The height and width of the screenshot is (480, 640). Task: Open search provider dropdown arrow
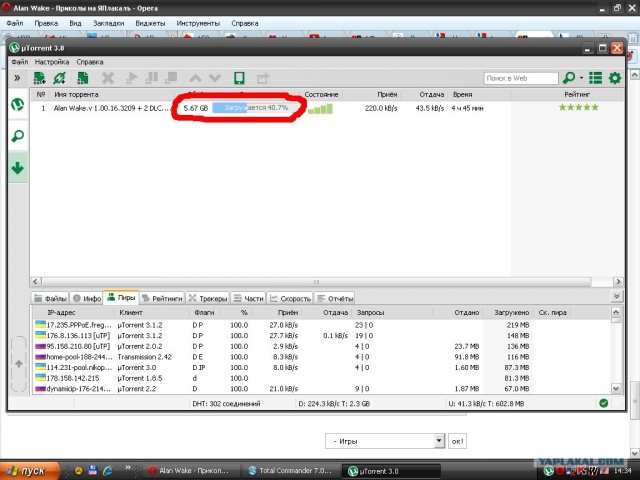[x=582, y=78]
